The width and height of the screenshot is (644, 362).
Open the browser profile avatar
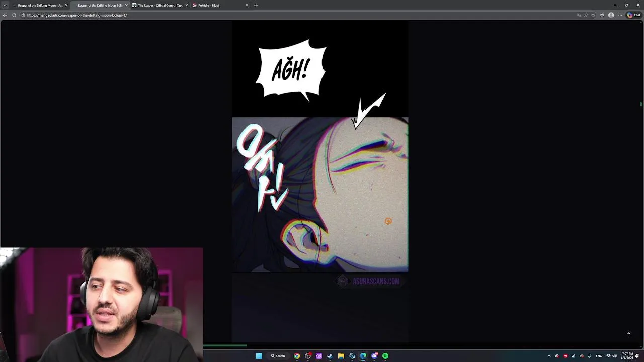pyautogui.click(x=611, y=15)
